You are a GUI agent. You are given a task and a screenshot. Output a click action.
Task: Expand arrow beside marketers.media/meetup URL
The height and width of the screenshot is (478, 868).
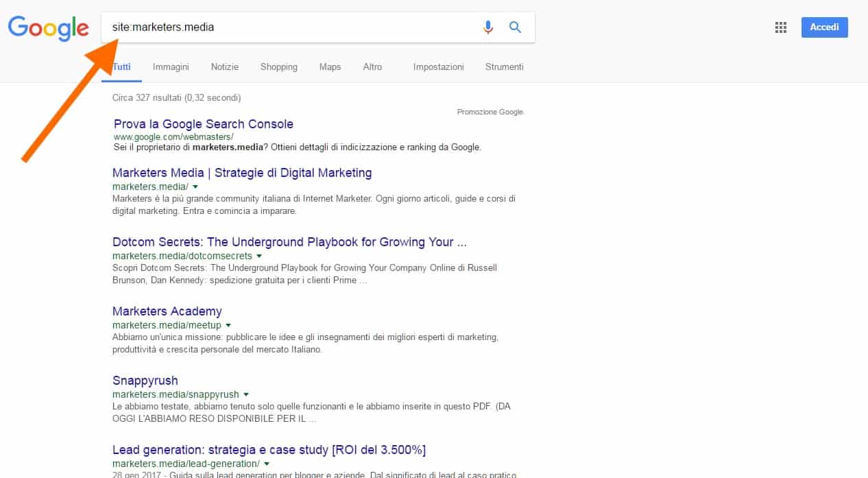point(228,325)
